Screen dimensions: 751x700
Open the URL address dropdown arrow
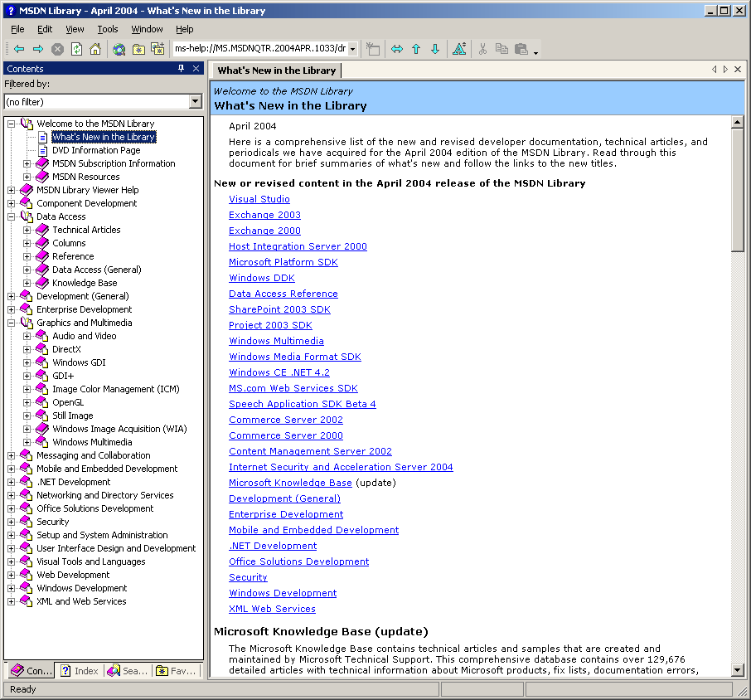coord(352,49)
